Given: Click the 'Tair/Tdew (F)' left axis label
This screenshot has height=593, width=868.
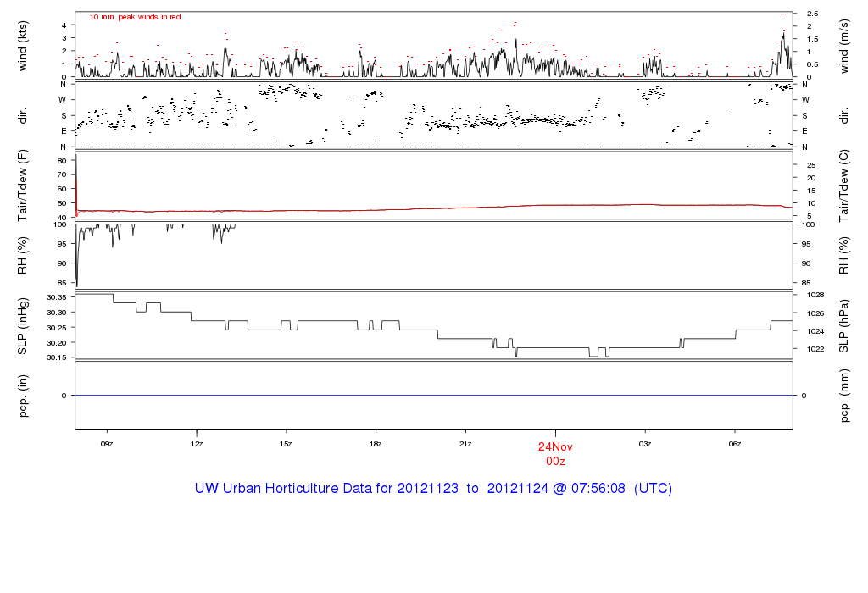Looking at the screenshot, I should 23,186.
